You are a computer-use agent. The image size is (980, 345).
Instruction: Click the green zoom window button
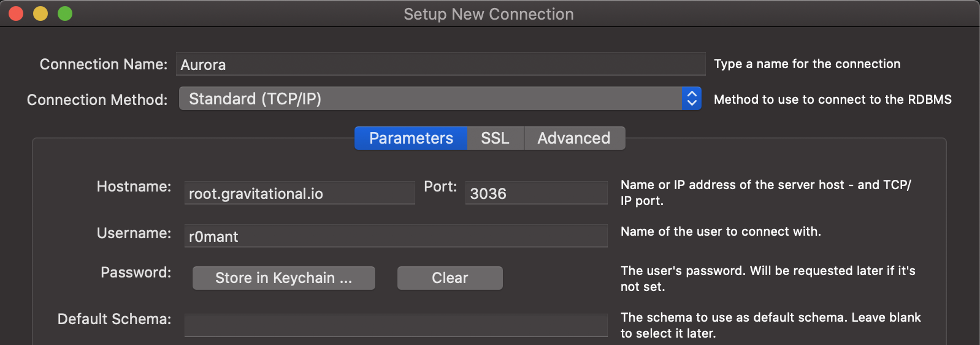(65, 14)
